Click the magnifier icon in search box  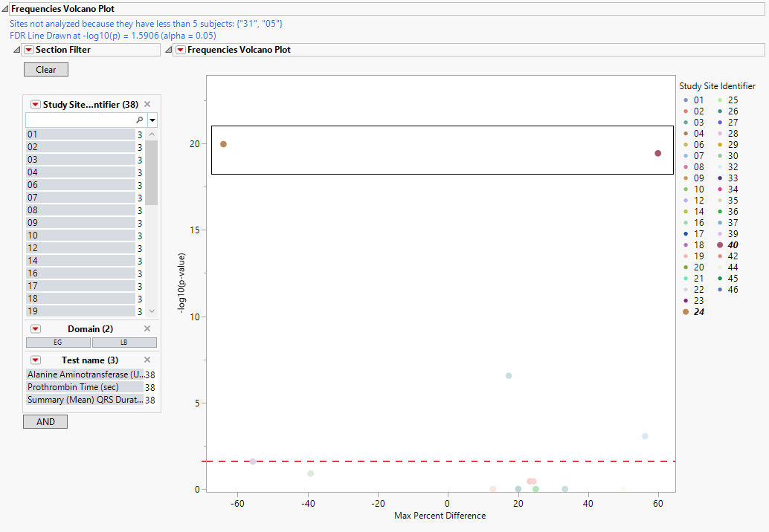click(x=139, y=120)
